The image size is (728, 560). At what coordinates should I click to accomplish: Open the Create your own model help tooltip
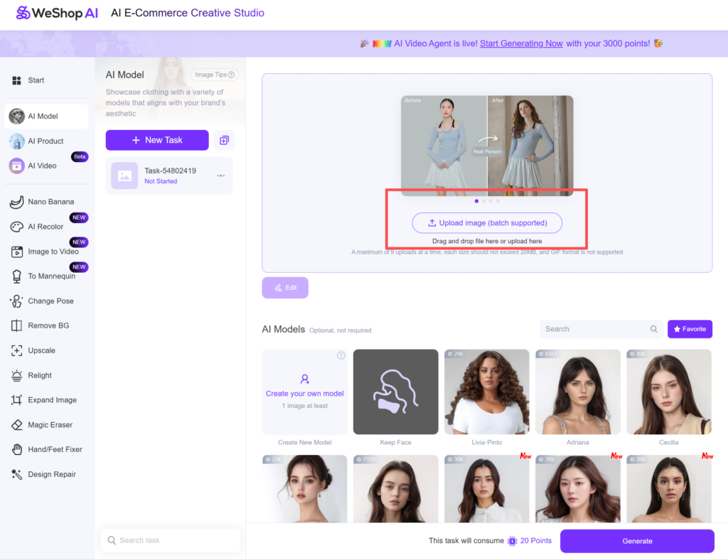point(341,355)
